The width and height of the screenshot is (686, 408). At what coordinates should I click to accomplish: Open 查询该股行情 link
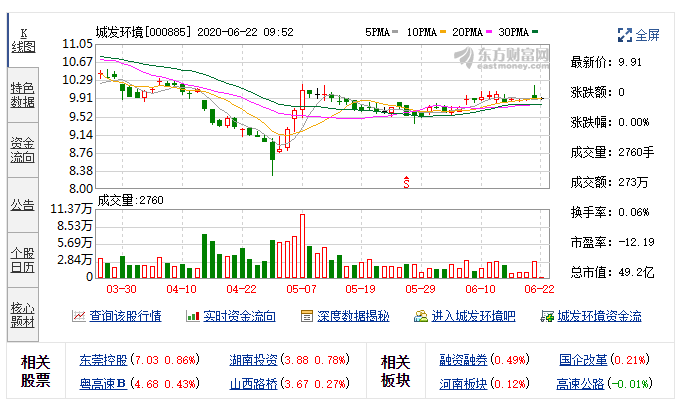point(126,316)
